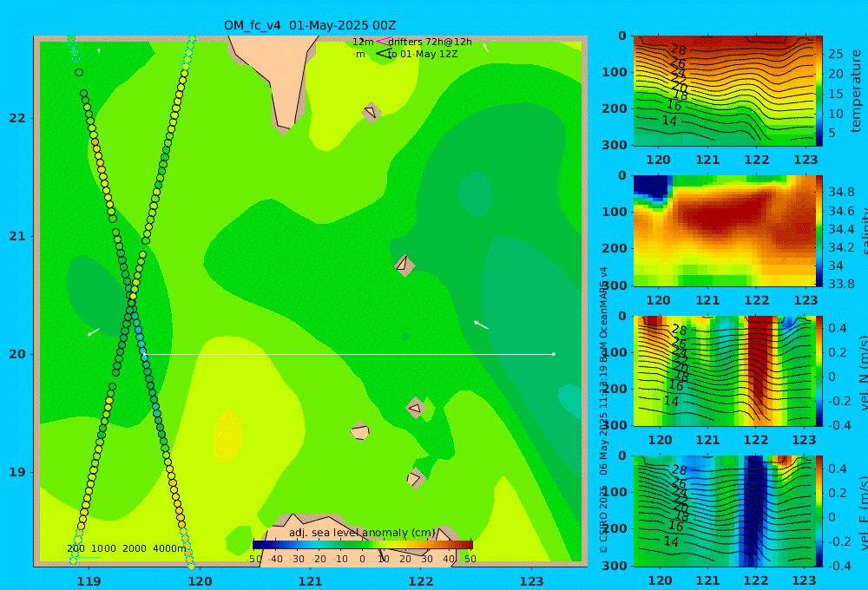868x590 pixels.
Task: Open the salinity depth section panel
Action: pyautogui.click(x=724, y=231)
